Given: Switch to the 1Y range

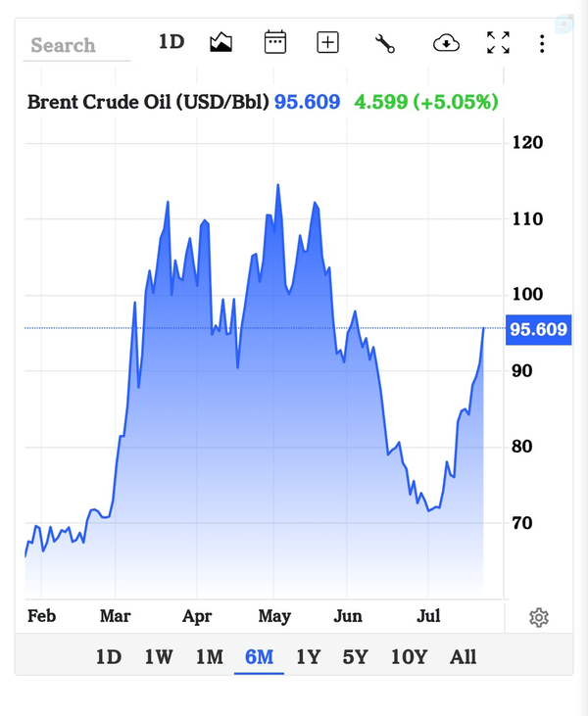Looking at the screenshot, I should point(309,657).
